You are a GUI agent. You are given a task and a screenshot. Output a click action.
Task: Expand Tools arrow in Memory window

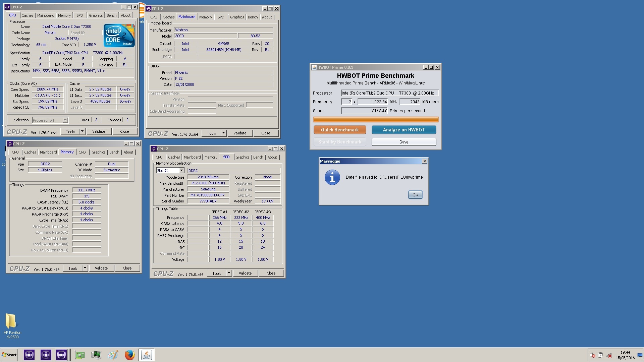(x=85, y=268)
